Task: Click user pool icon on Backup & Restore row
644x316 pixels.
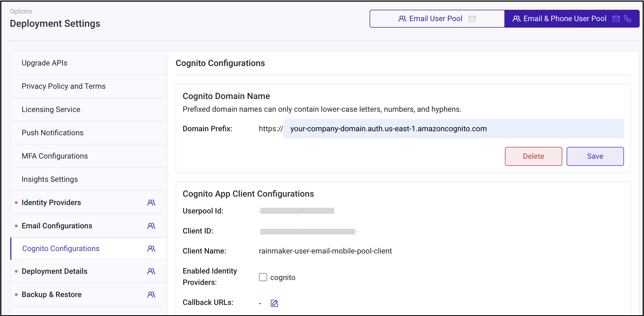Action: (151, 295)
